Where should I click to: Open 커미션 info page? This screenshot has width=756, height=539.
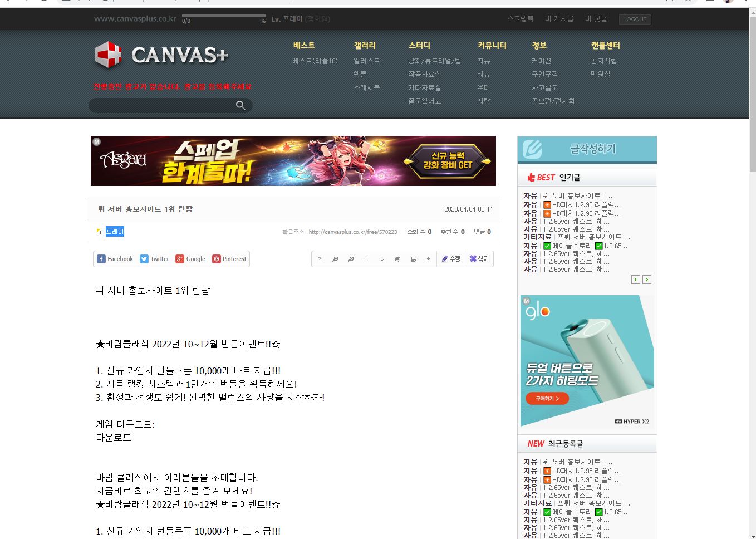(x=542, y=61)
